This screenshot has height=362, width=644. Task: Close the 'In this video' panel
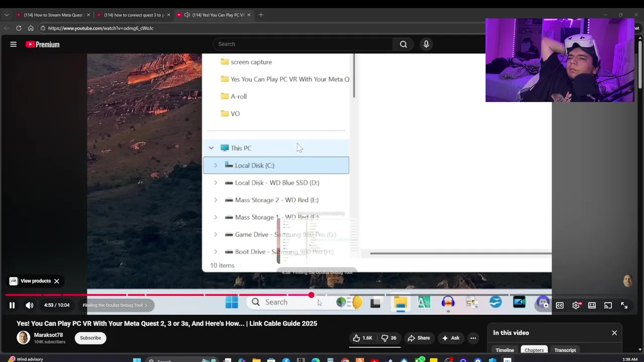point(614,333)
